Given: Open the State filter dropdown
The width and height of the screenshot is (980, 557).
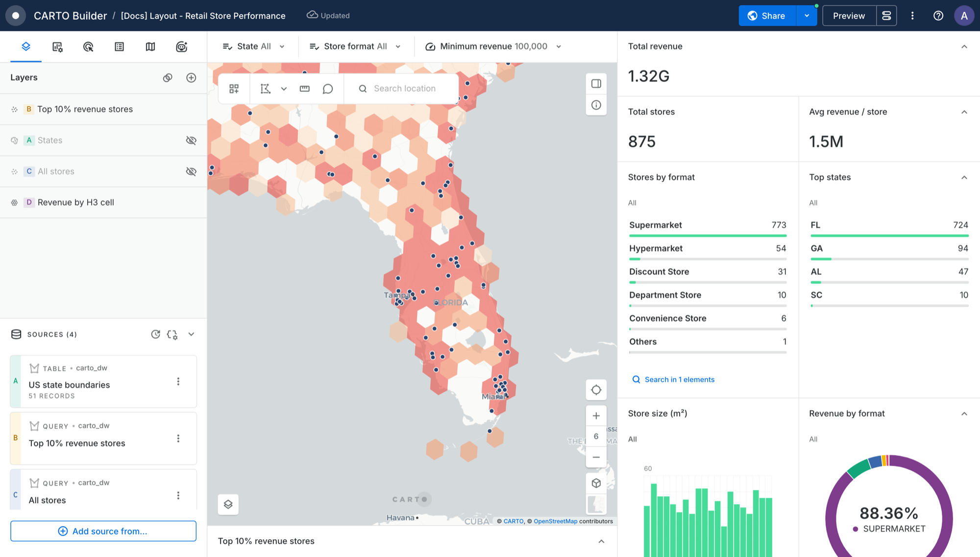Looking at the screenshot, I should coord(253,47).
